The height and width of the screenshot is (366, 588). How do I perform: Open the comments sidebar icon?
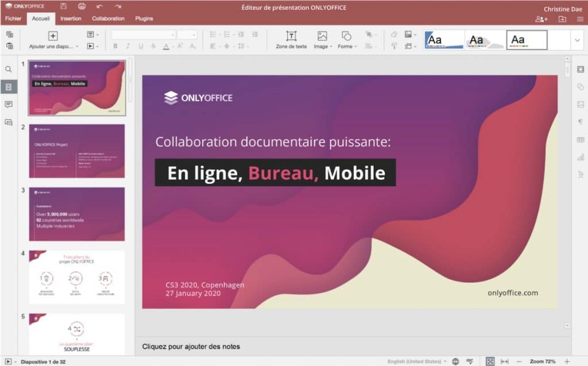coord(9,105)
